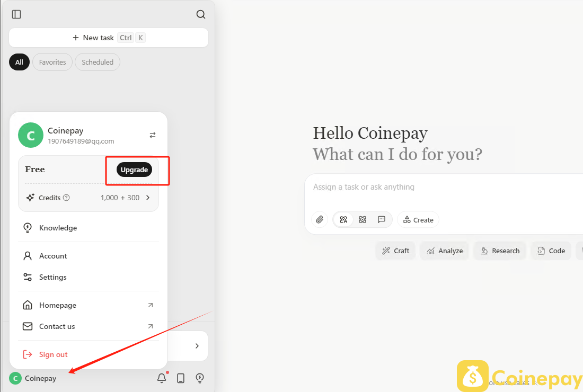The image size is (583, 392).
Task: Switch to Agent mode atom icon
Action: (x=363, y=220)
